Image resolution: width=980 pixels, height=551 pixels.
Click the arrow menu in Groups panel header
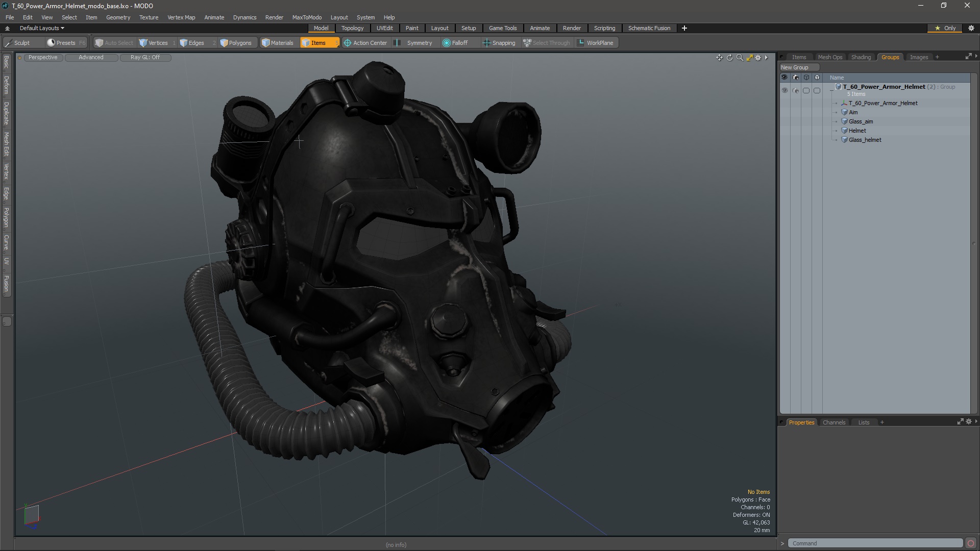976,57
